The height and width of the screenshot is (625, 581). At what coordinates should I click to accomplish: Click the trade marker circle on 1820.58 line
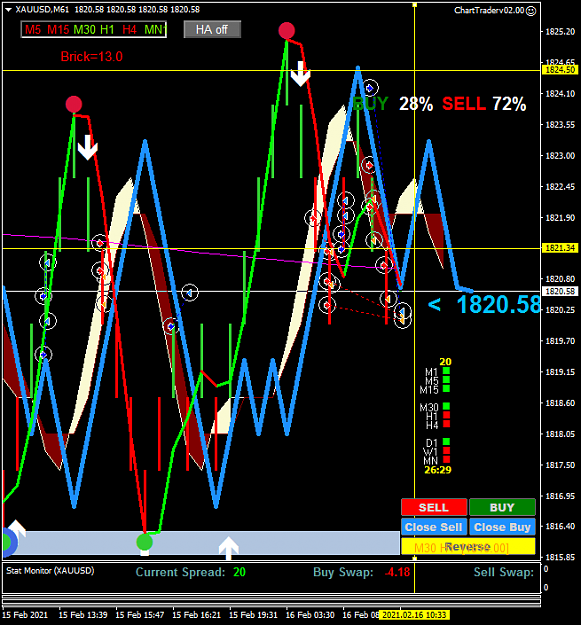click(x=190, y=293)
